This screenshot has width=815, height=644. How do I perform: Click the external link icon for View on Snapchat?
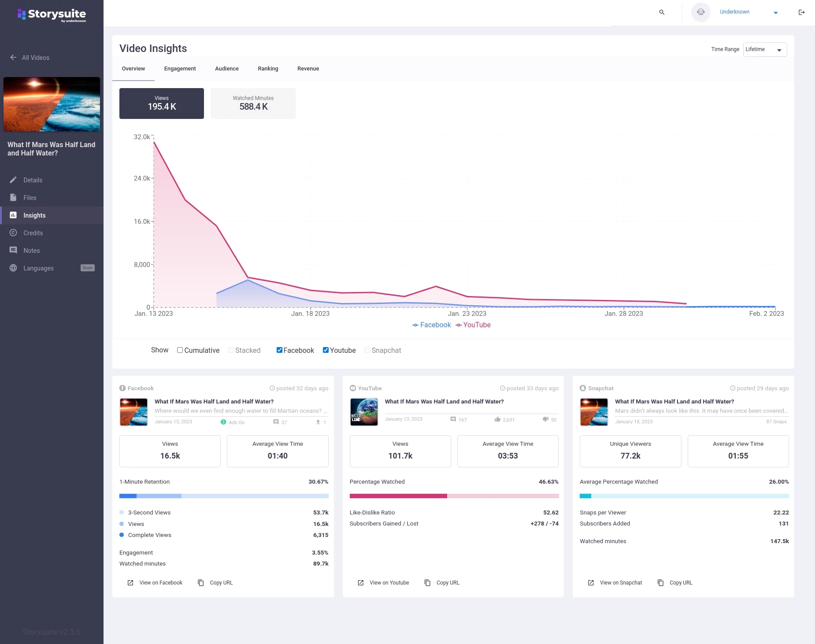pos(591,583)
